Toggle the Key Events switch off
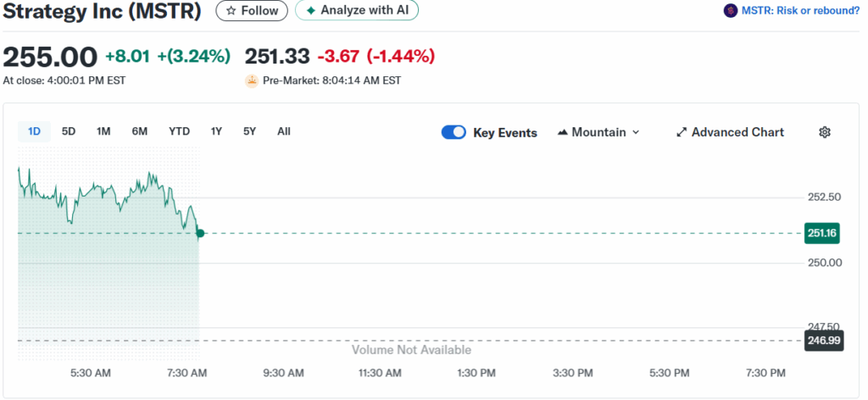This screenshot has height=400, width=868. click(453, 132)
